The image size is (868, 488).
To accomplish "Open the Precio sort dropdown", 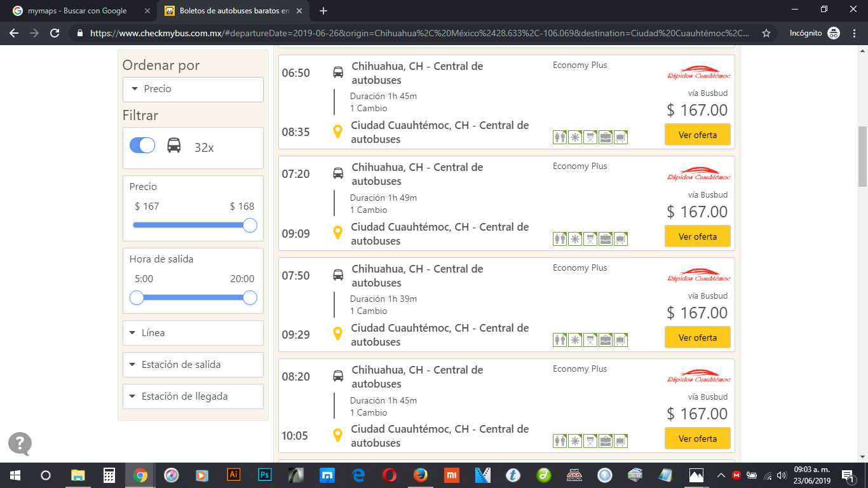I will (193, 90).
